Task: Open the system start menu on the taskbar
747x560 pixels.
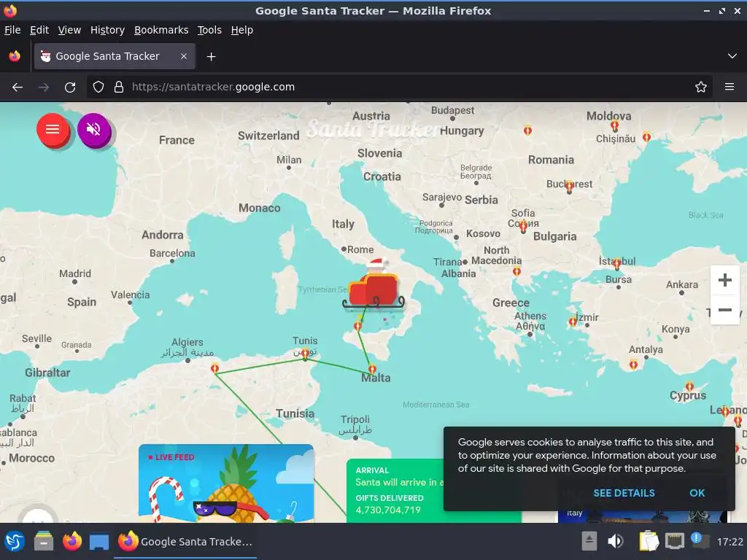Action: coord(15,542)
